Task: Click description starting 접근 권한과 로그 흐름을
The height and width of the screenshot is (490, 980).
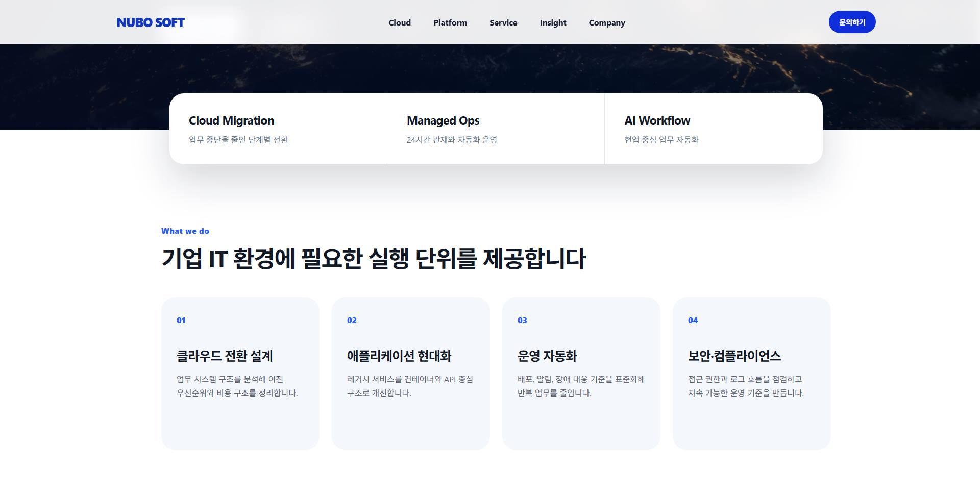Action: pyautogui.click(x=746, y=386)
